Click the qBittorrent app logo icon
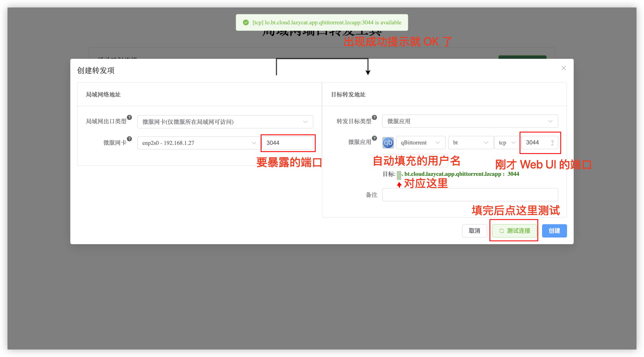This screenshot has width=644, height=357. coord(388,143)
